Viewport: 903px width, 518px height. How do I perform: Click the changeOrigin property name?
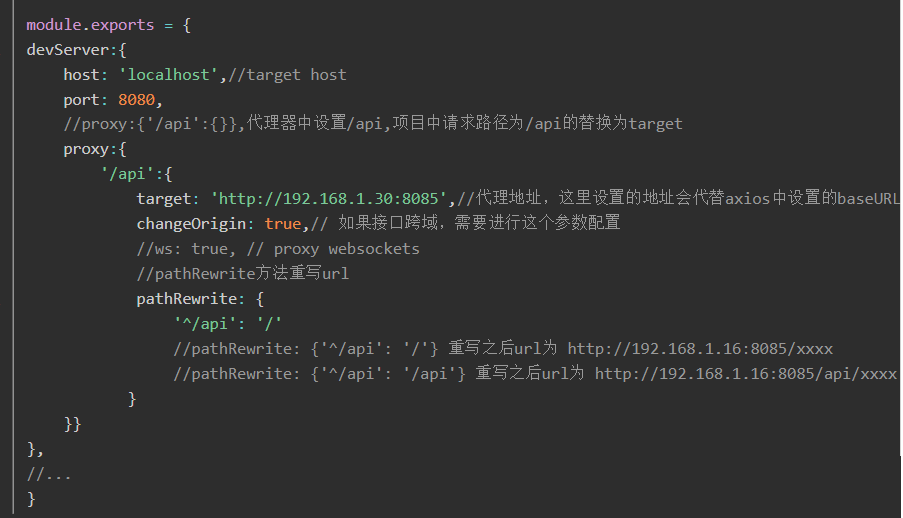[x=191, y=224]
